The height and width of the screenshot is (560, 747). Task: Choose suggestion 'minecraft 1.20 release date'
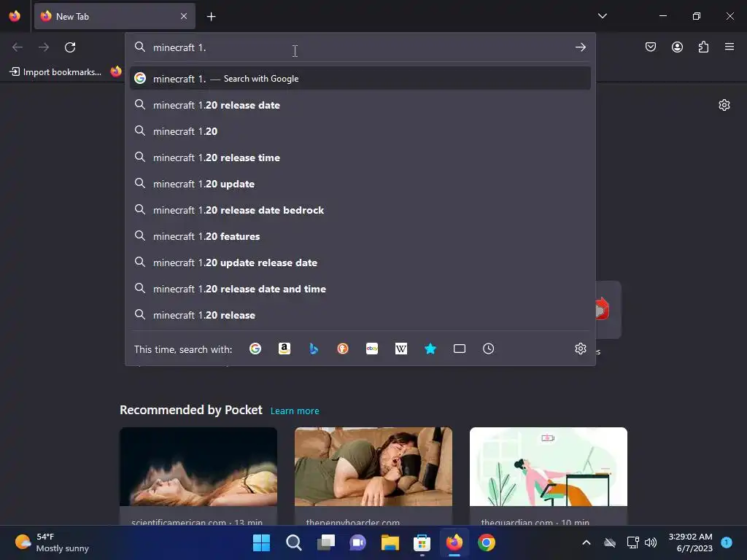click(360, 105)
